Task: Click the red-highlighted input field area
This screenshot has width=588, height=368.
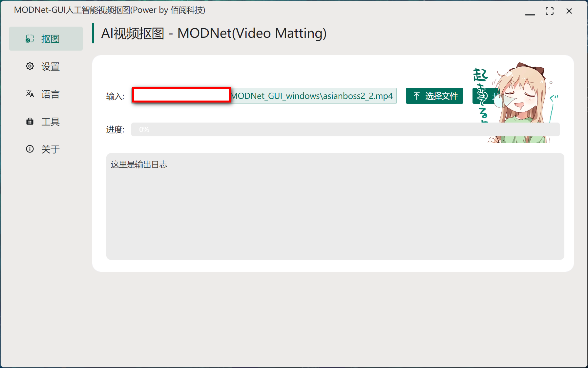Action: [180, 95]
